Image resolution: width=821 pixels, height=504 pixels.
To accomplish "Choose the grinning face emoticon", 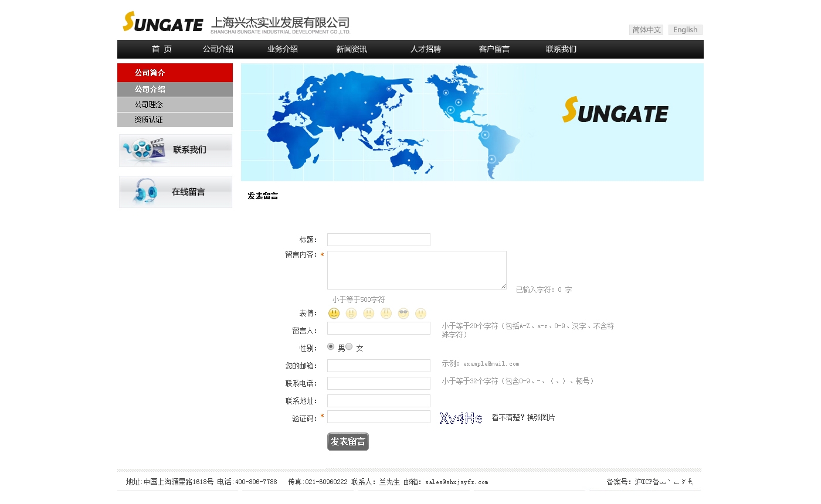I will point(351,314).
